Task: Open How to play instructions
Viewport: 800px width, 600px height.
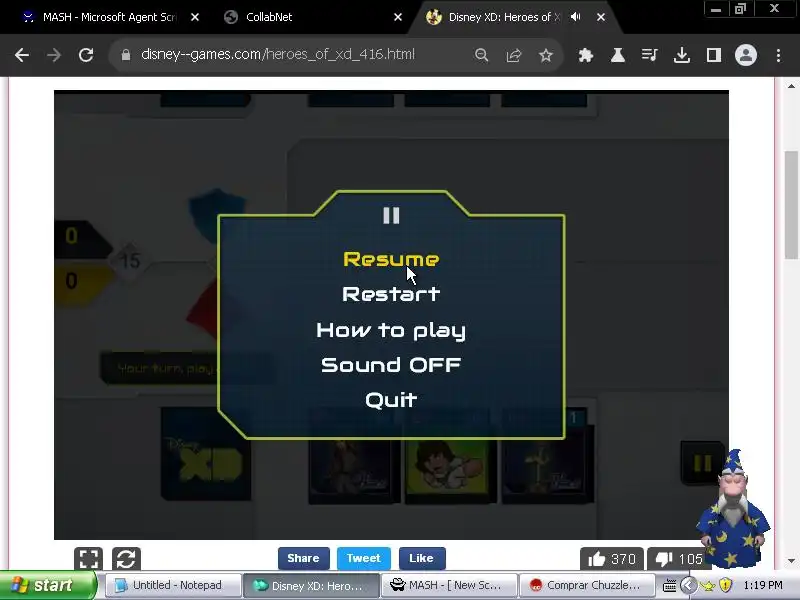Action: (391, 331)
